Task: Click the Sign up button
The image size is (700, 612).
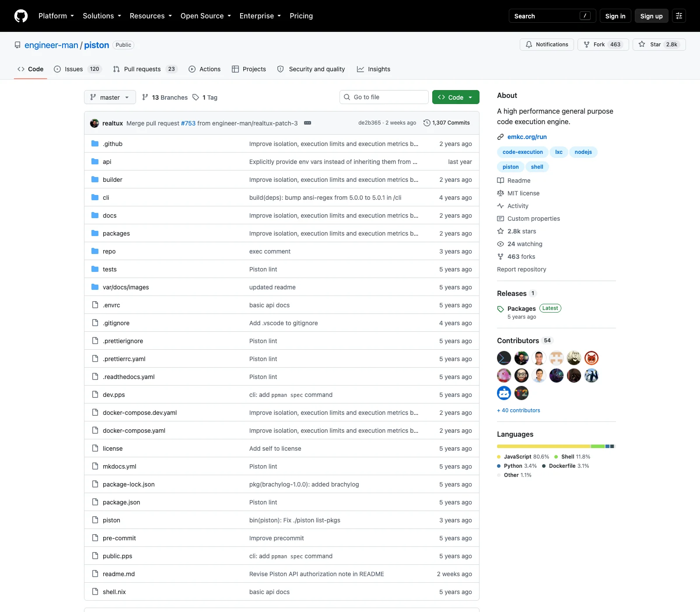Action: pyautogui.click(x=651, y=16)
